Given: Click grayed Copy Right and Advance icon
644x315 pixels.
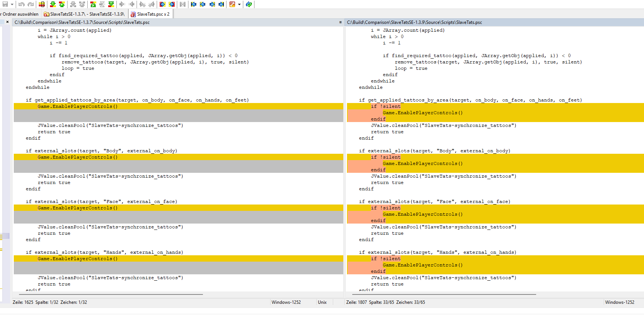Looking at the screenshot, I should point(142,4).
